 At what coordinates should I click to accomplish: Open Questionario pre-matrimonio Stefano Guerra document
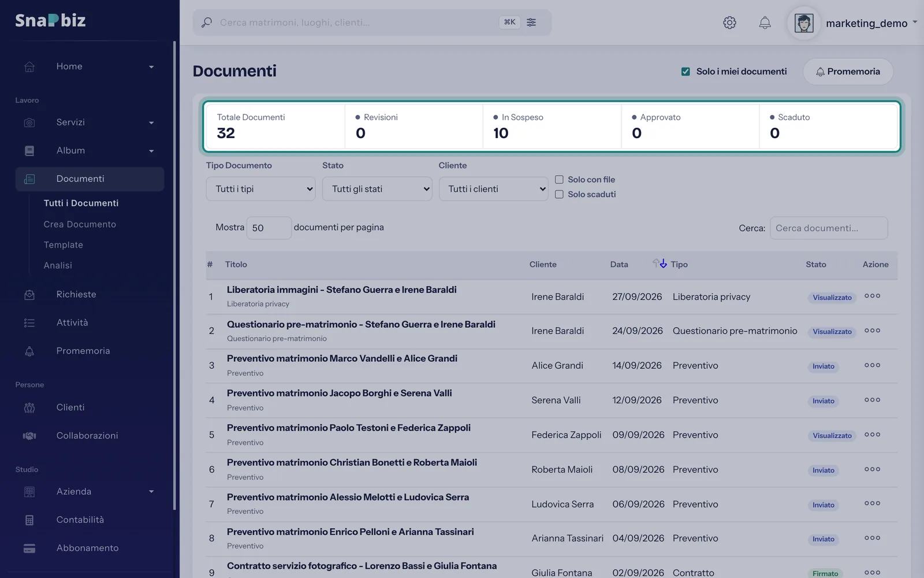point(361,324)
